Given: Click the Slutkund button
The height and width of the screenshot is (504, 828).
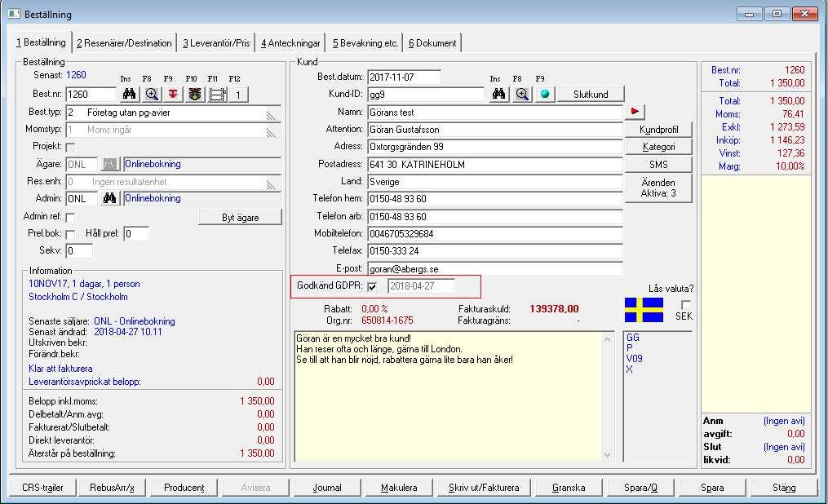Looking at the screenshot, I should 591,95.
